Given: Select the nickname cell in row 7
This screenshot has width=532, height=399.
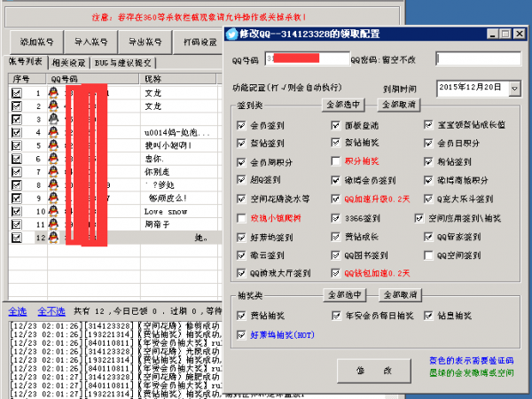Looking at the screenshot, I should click(x=179, y=172).
